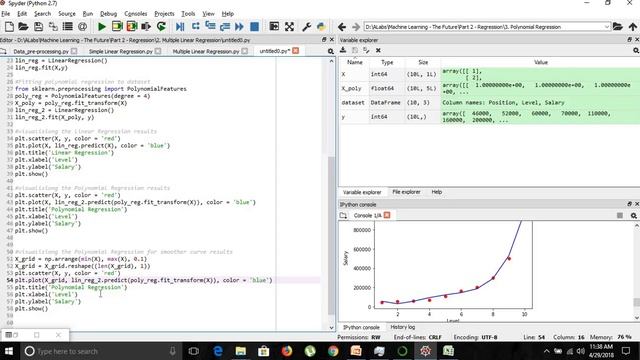The height and width of the screenshot is (360, 640).
Task: Browse tabs button in editor
Action: click(4, 51)
